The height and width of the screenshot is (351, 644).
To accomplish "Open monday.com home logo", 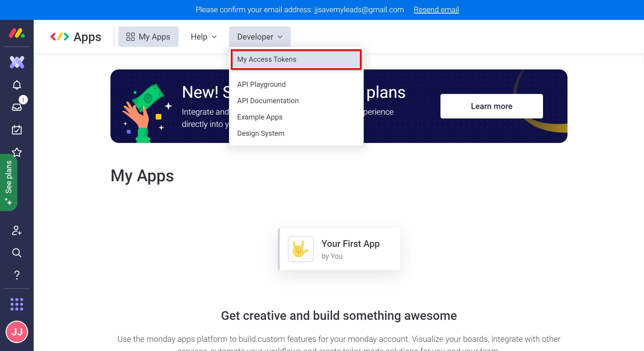I will point(17,33).
